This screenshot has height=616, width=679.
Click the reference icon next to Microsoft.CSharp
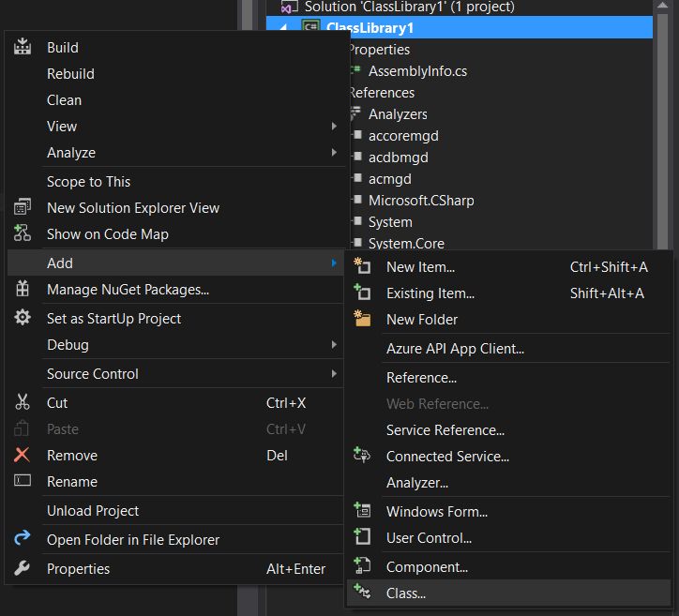click(x=357, y=200)
